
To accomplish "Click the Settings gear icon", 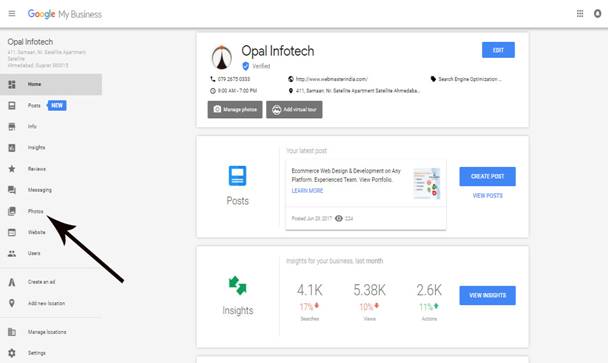I will pyautogui.click(x=12, y=353).
